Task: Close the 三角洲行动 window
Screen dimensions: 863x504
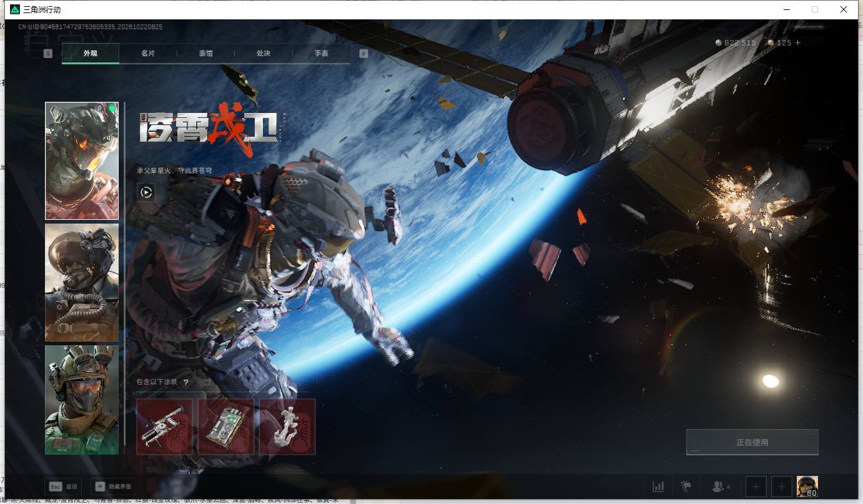Action: point(844,9)
